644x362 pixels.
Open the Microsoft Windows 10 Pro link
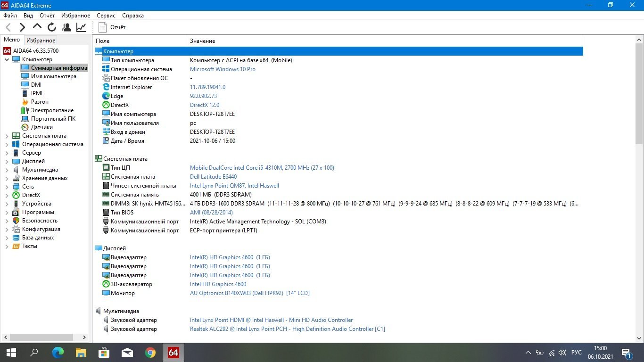pyautogui.click(x=223, y=69)
